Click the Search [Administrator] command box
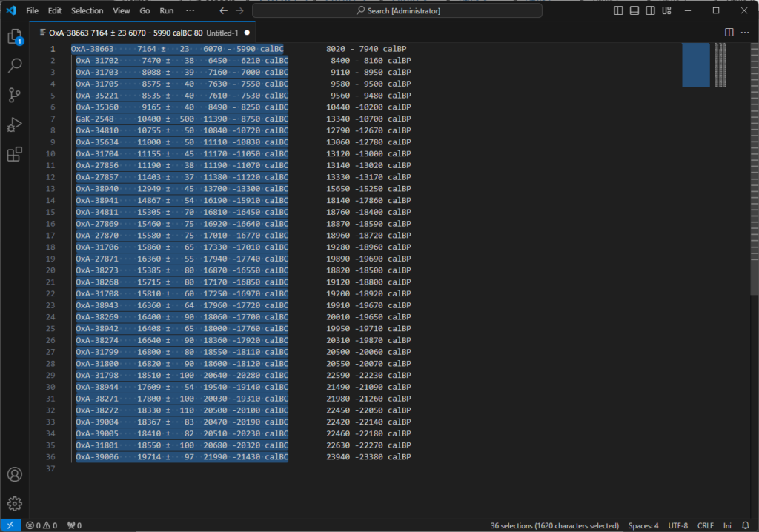The image size is (759, 532). pos(397,11)
